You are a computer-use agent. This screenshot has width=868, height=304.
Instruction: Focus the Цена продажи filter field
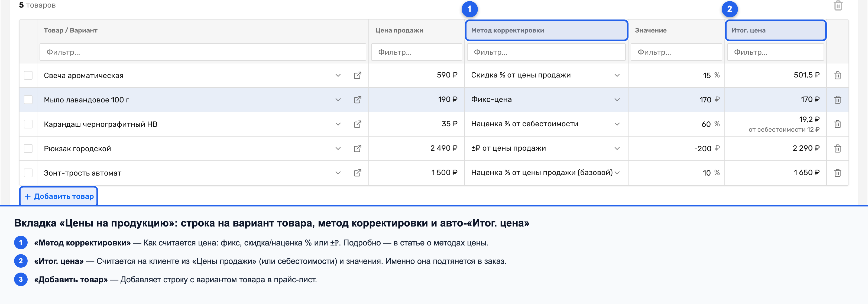(416, 52)
